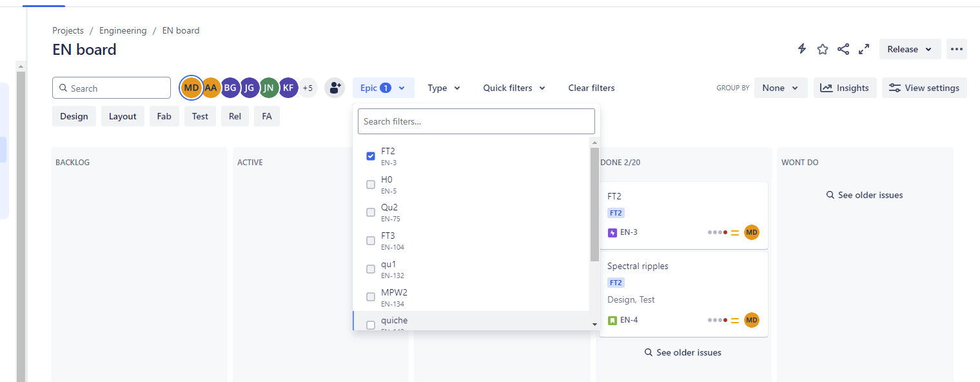Click the epic list scrollbar down arrow
The width and height of the screenshot is (980, 382).
[x=594, y=324]
